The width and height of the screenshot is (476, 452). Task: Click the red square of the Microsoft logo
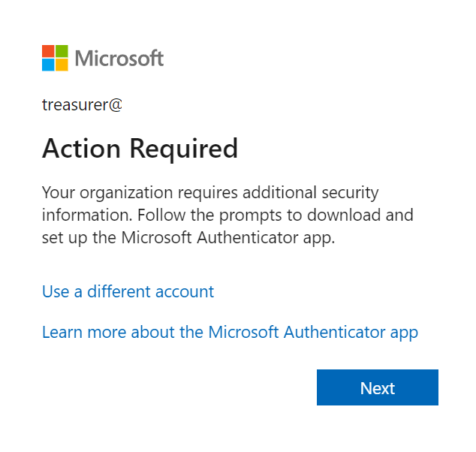coord(48,51)
